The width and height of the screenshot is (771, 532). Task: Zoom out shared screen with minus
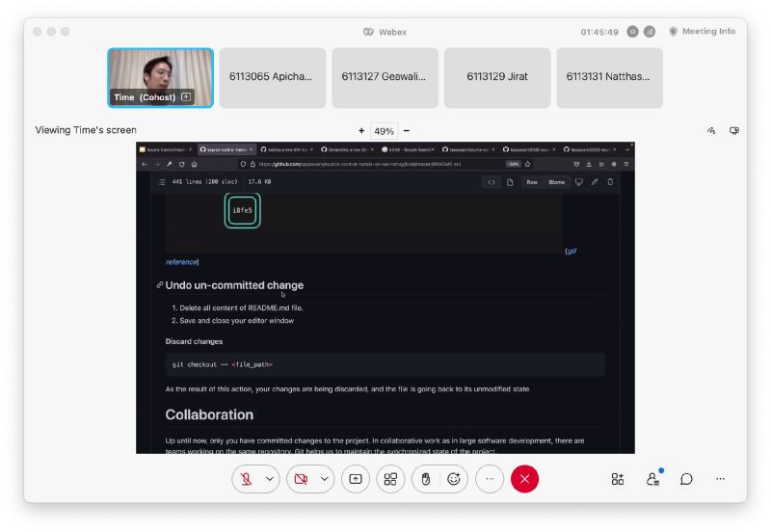point(407,131)
